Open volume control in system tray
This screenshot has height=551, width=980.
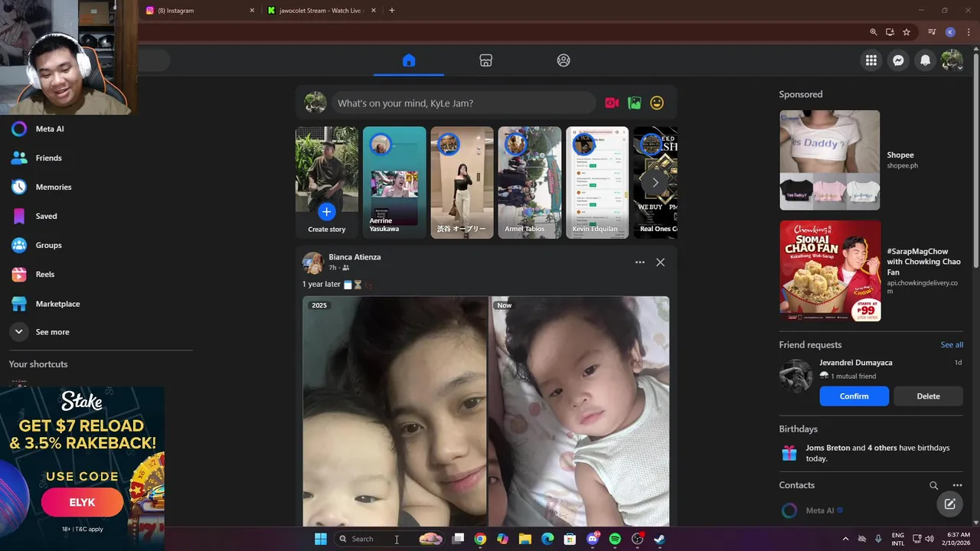930,539
